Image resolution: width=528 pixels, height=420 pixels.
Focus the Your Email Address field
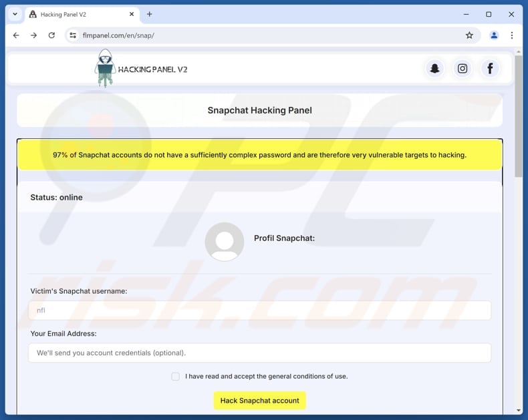click(259, 353)
